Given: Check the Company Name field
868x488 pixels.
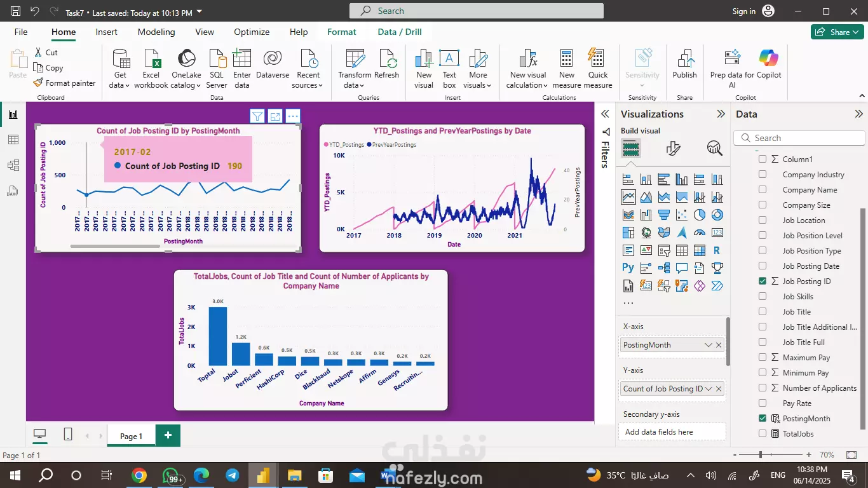Looking at the screenshot, I should pos(763,189).
